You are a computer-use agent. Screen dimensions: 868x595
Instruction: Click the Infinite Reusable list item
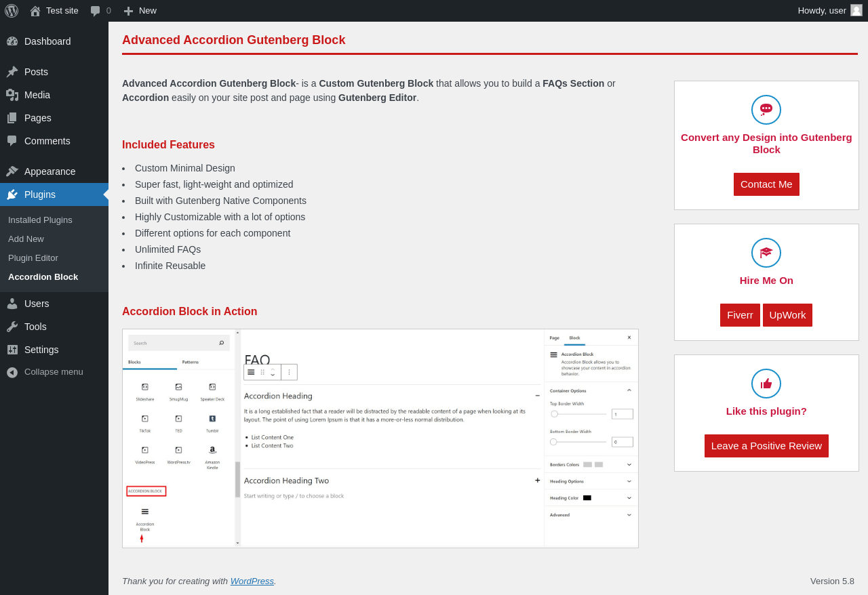click(x=170, y=266)
